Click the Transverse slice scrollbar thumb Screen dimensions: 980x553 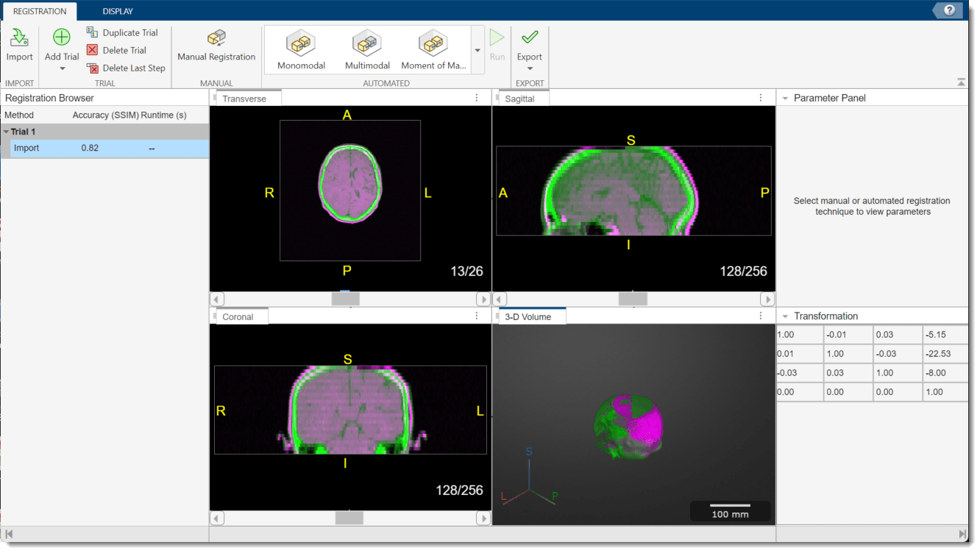tap(345, 299)
